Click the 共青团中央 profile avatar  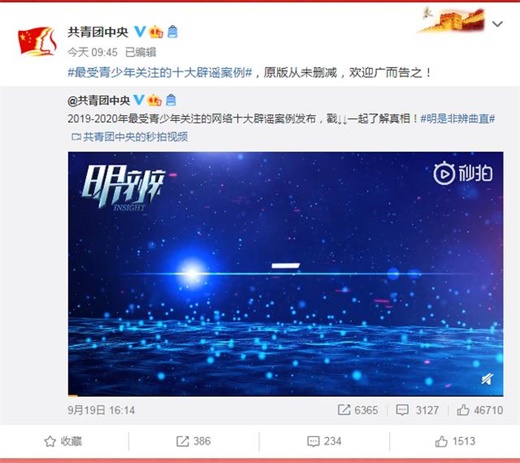[37, 41]
